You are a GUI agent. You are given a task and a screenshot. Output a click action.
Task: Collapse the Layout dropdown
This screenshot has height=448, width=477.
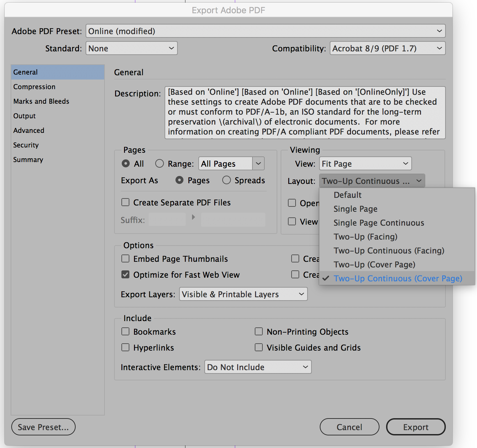pyautogui.click(x=372, y=181)
